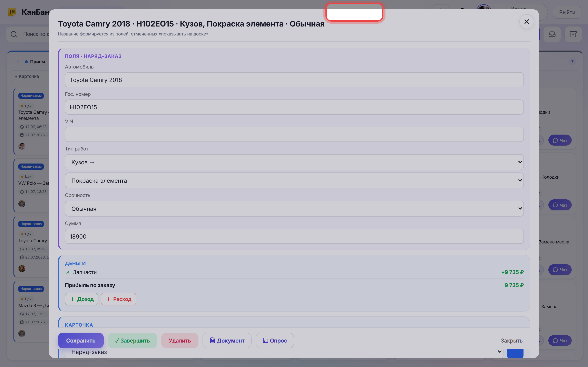Open the archive box icon
588x367 pixels.
click(x=573, y=34)
